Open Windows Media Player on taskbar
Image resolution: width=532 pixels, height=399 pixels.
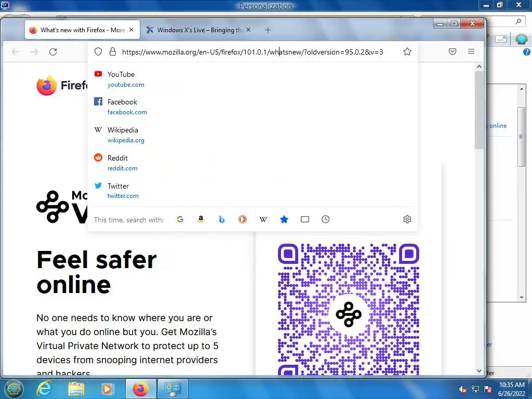tap(108, 389)
